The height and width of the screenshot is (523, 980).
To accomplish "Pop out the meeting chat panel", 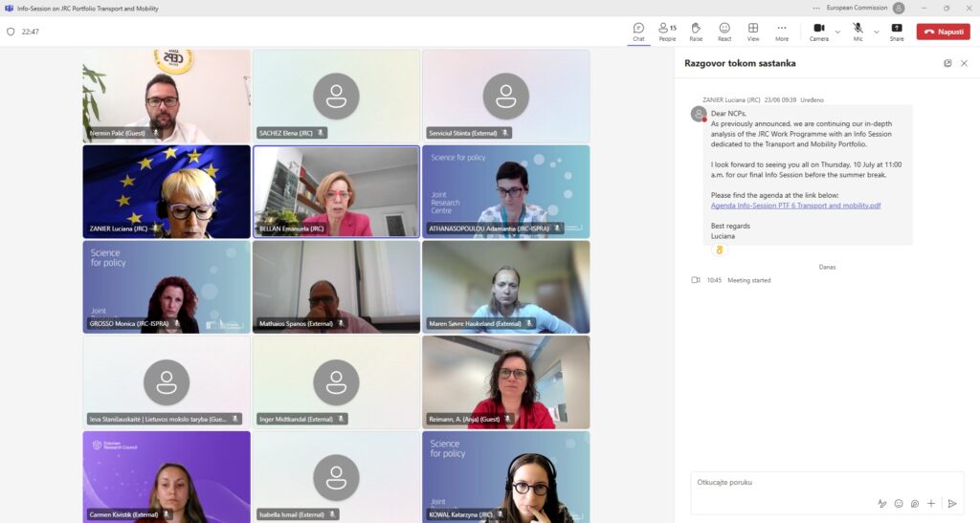I will (947, 63).
